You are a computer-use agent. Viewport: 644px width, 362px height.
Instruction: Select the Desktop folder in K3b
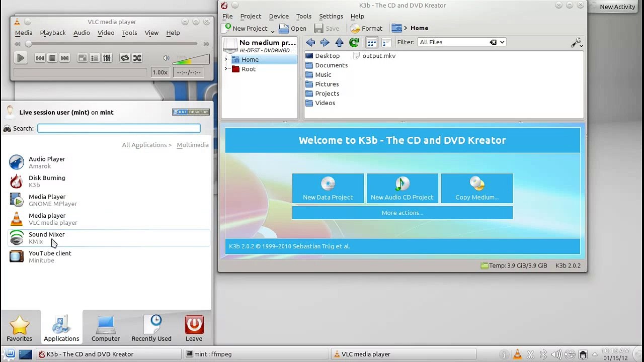[323, 56]
